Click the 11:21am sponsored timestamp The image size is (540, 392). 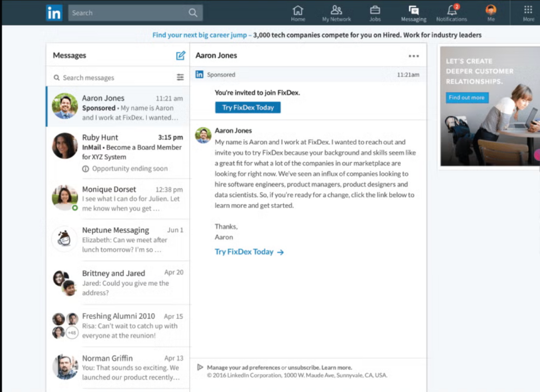coord(408,75)
